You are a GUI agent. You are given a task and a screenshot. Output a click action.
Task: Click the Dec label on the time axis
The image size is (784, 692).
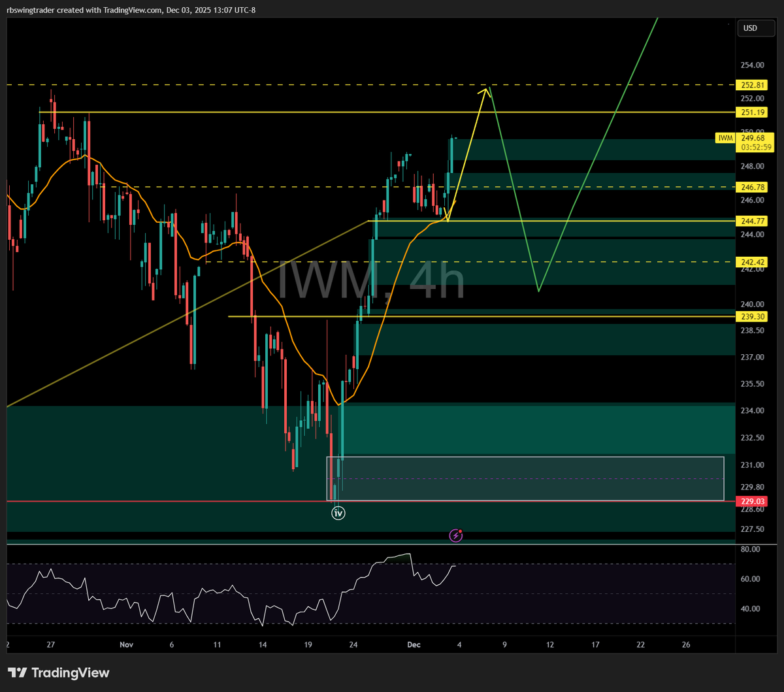[413, 644]
